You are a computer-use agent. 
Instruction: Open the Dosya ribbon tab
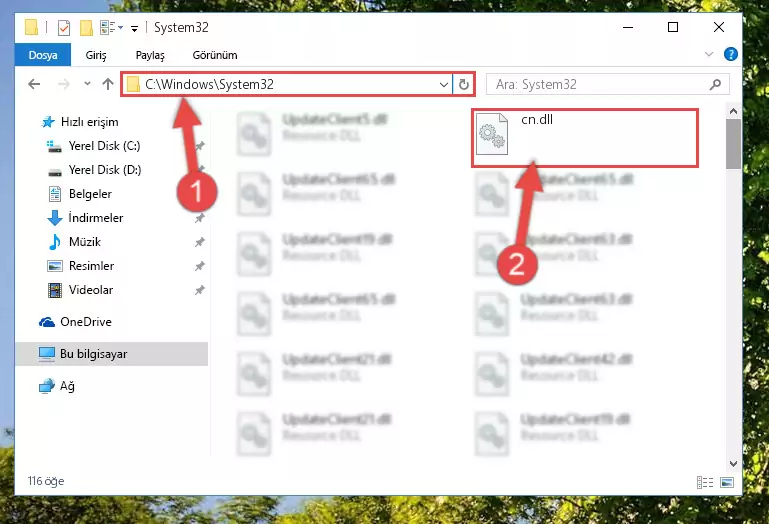(43, 55)
